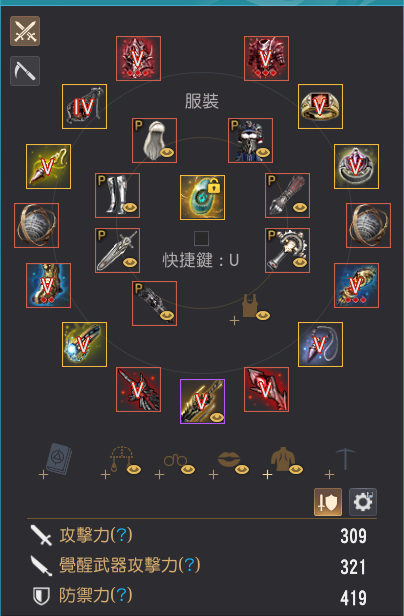Open the gear settings cog button
404x616 pixels.
(x=363, y=502)
